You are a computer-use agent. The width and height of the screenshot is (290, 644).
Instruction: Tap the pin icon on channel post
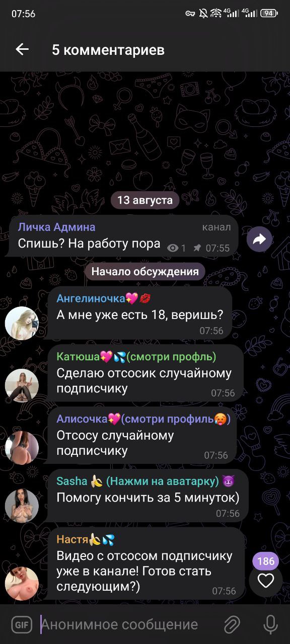[x=197, y=248]
